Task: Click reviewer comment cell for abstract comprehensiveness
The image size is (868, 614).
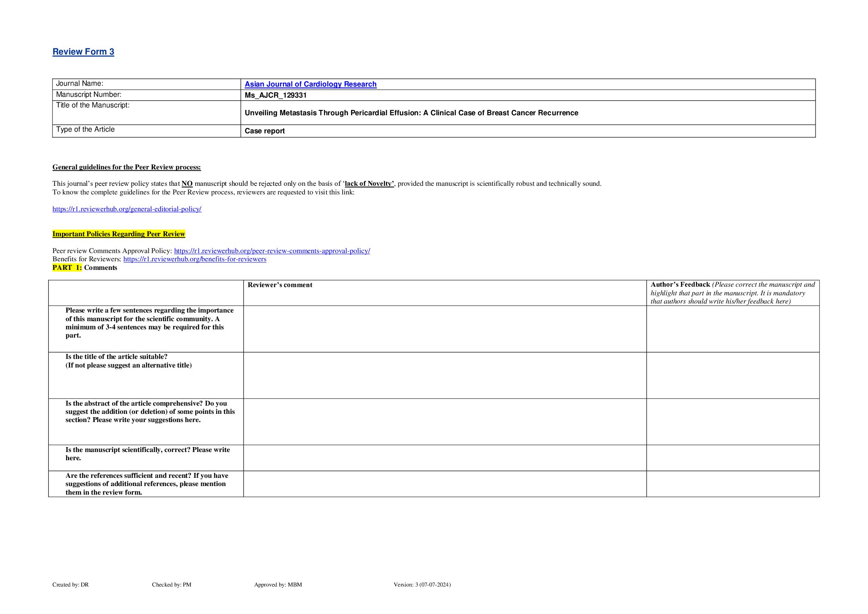Action: pyautogui.click(x=444, y=421)
